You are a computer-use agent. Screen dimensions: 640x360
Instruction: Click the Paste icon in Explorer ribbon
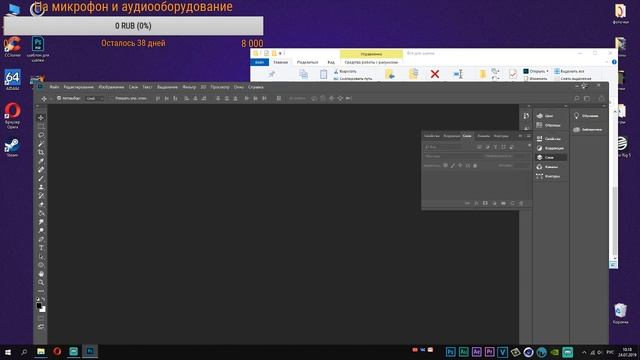click(x=323, y=74)
